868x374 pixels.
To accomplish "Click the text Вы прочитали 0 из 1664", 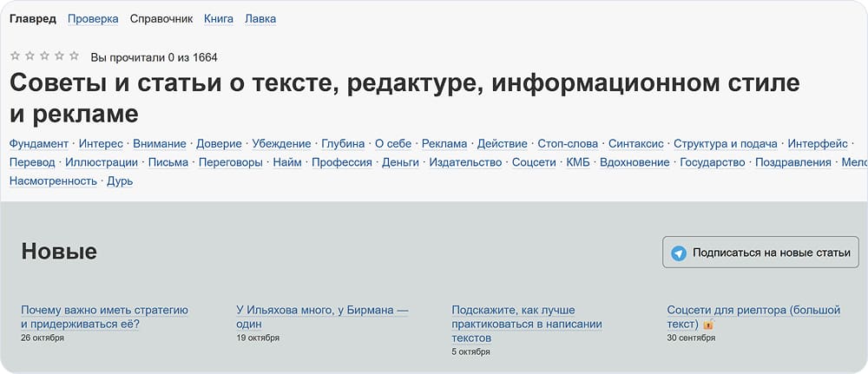I will point(154,57).
